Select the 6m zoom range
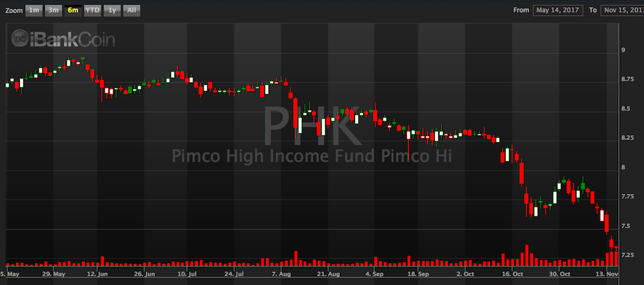This screenshot has width=644, height=285. coord(73,11)
